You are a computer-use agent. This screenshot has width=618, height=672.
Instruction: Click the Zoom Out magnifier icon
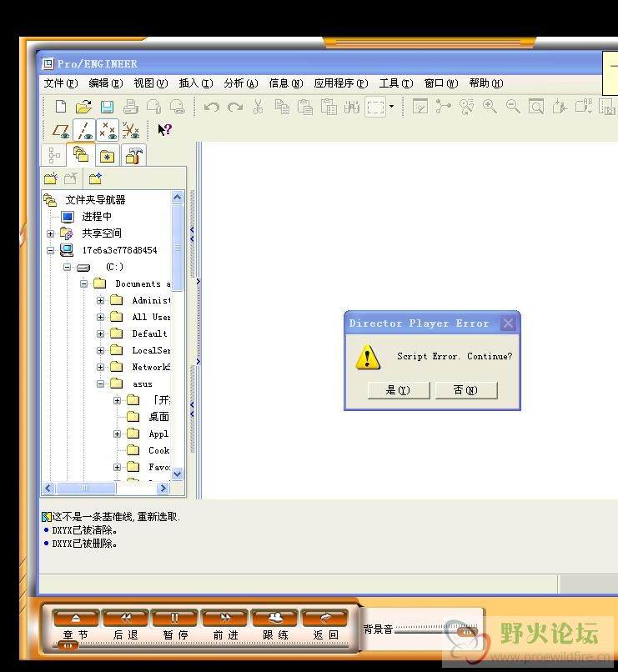[513, 106]
